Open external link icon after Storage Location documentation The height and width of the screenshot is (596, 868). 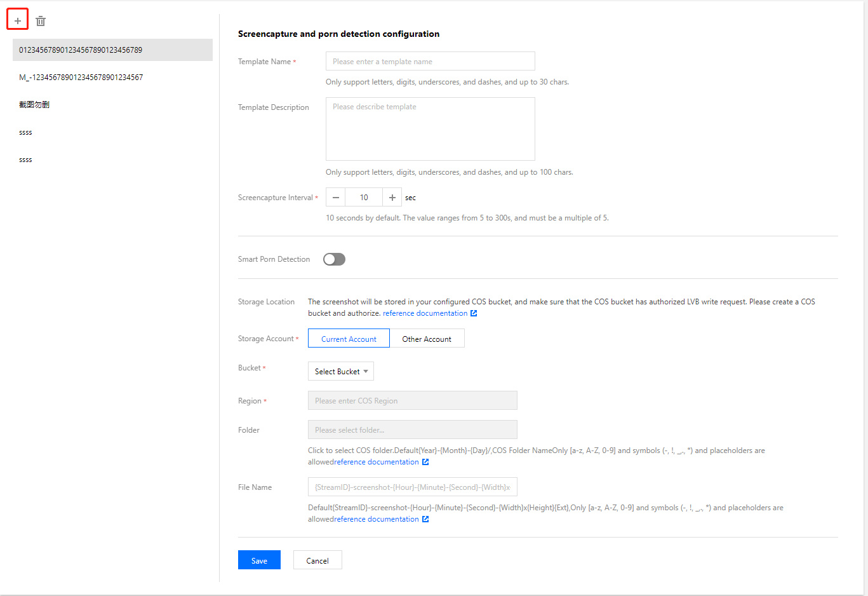click(474, 313)
